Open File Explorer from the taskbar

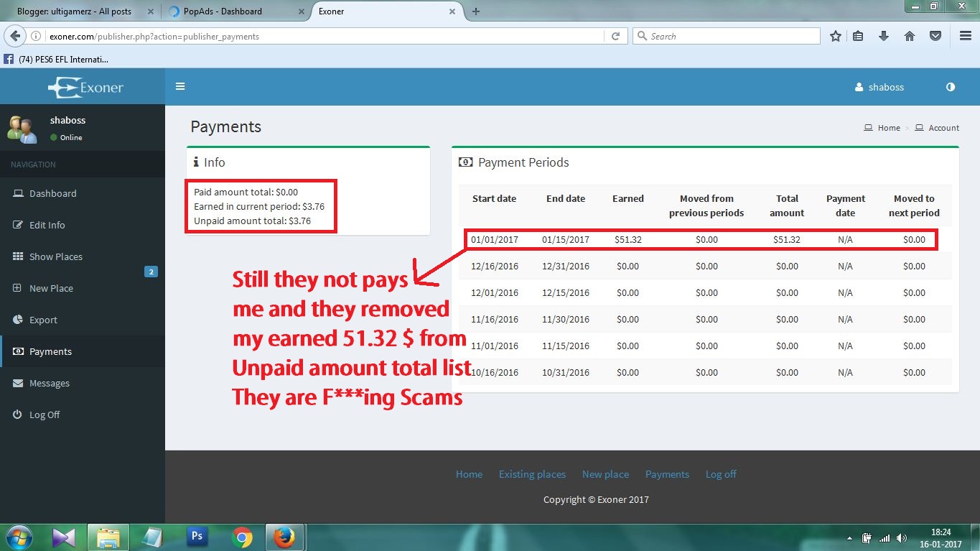pos(108,537)
